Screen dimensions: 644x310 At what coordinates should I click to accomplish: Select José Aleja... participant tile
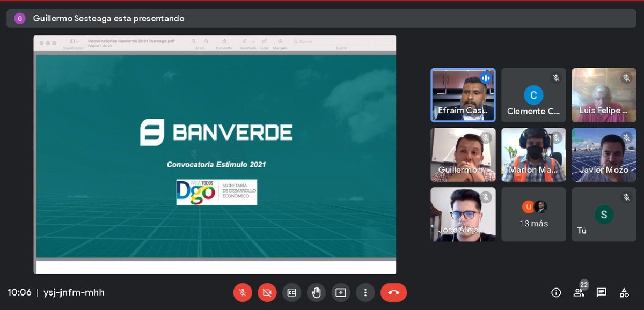coord(463,214)
